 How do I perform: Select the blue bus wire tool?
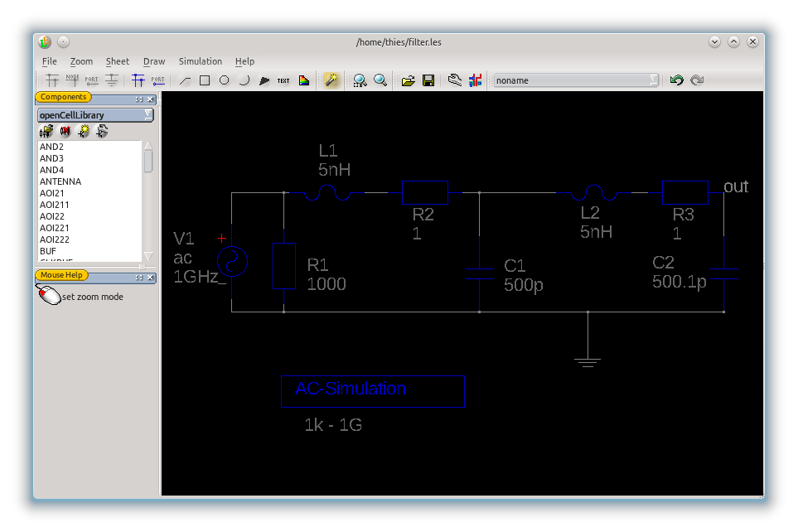(138, 80)
